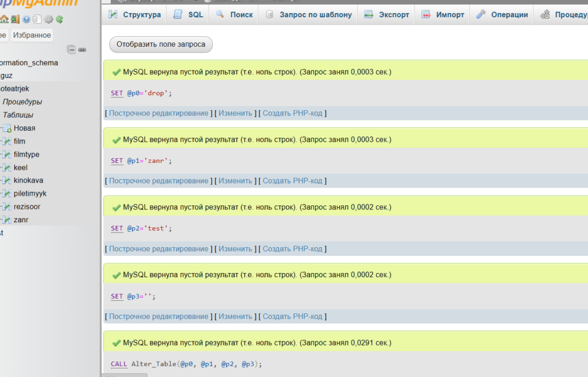This screenshot has height=377, width=588.
Task: Open navigation settings gear icon
Action: (x=48, y=19)
